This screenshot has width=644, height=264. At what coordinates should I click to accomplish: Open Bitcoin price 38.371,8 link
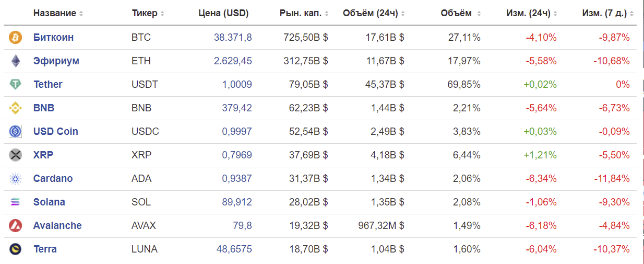click(x=233, y=38)
